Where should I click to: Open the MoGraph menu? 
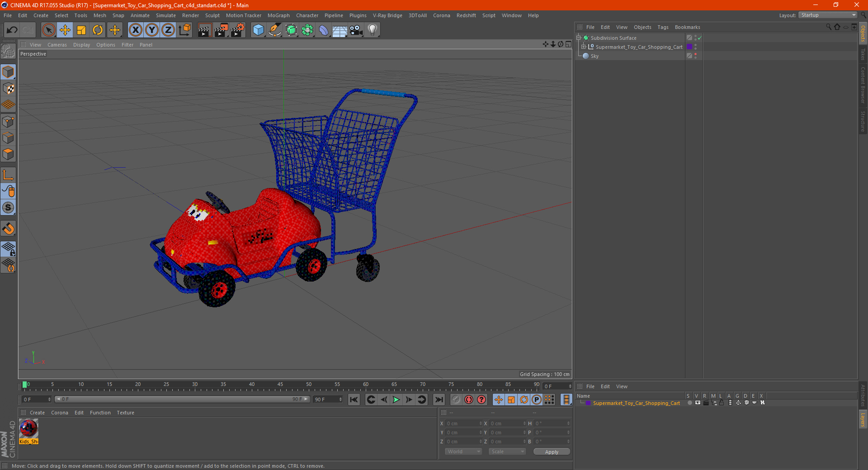point(278,15)
